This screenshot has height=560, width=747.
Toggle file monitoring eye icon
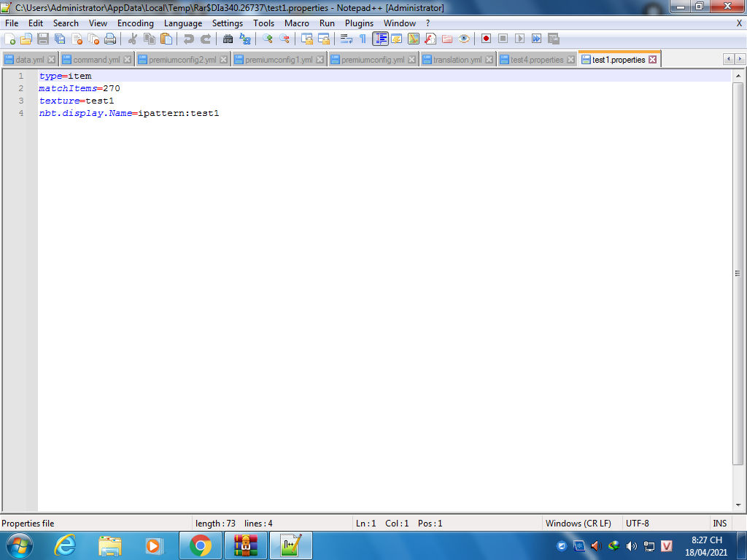pos(463,39)
